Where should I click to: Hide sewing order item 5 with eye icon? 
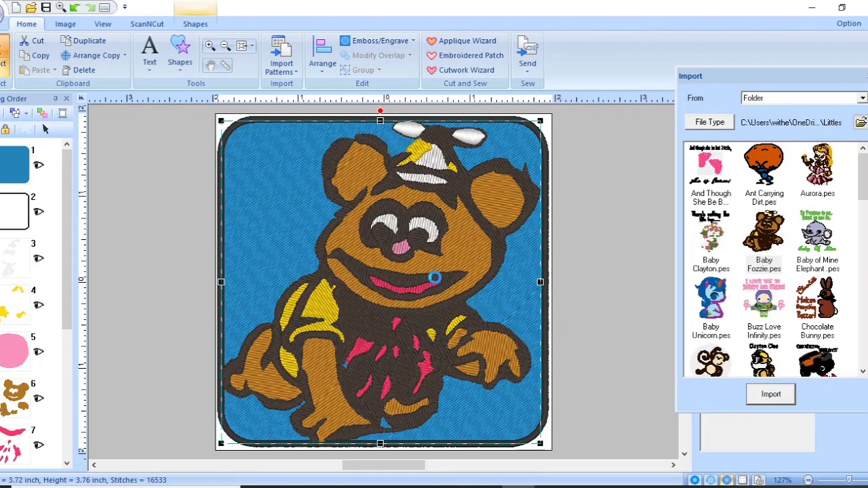tap(39, 352)
